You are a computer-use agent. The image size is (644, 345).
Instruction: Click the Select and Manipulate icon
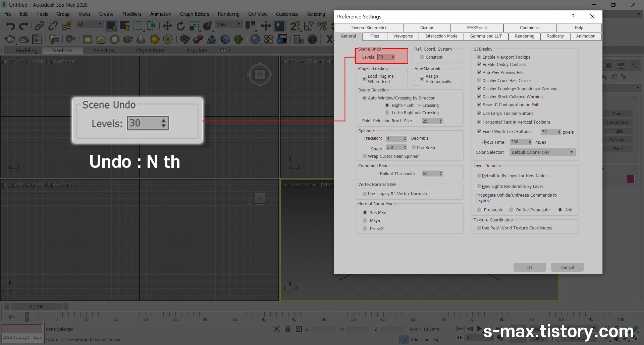266,26
